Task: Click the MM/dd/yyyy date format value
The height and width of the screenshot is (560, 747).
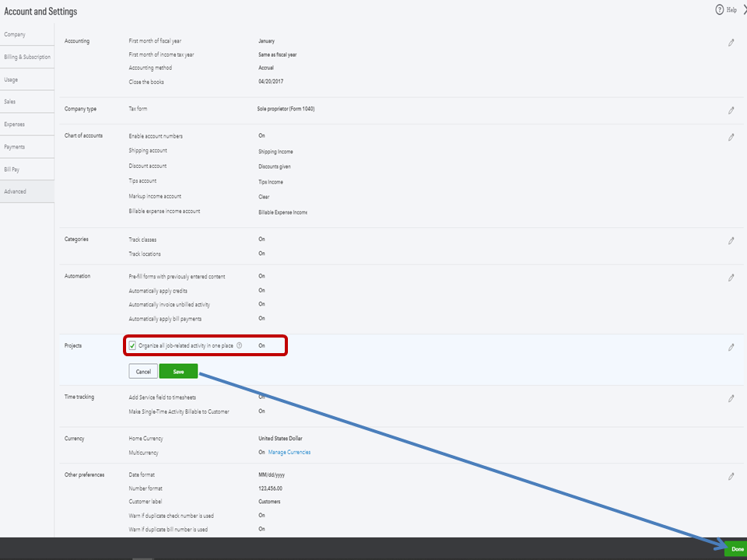Action: [272, 474]
